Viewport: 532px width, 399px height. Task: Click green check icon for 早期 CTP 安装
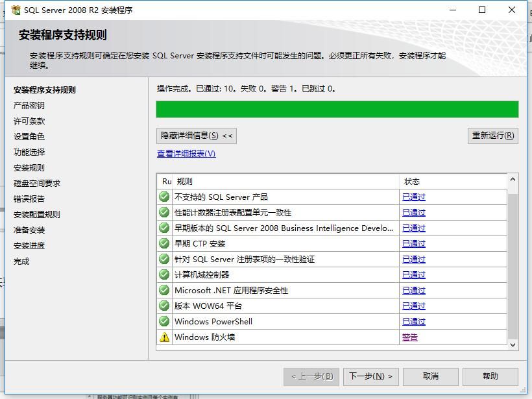[x=164, y=243]
